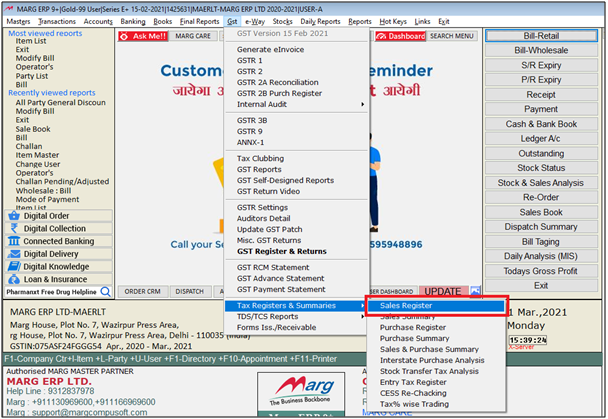Click the Ledger A/c button

point(541,138)
